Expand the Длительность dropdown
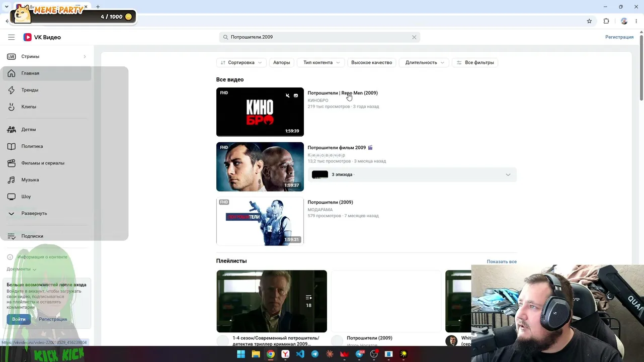Screen dimensions: 644x362 [425, 62]
